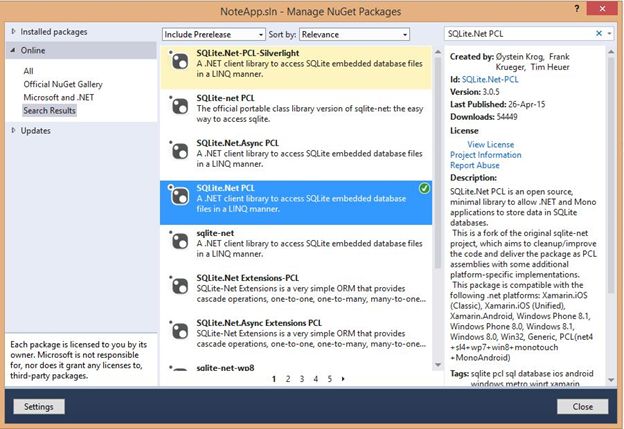This screenshot has width=624, height=429.
Task: Click the SQLite.Net Extensions-PCL package icon
Action: 179,286
